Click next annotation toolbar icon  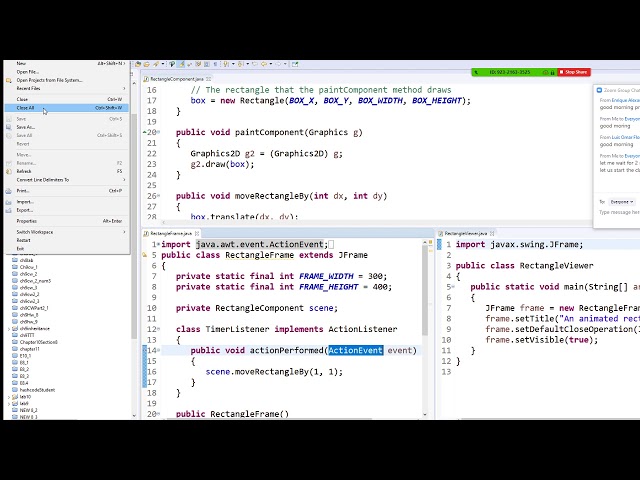[227, 64]
